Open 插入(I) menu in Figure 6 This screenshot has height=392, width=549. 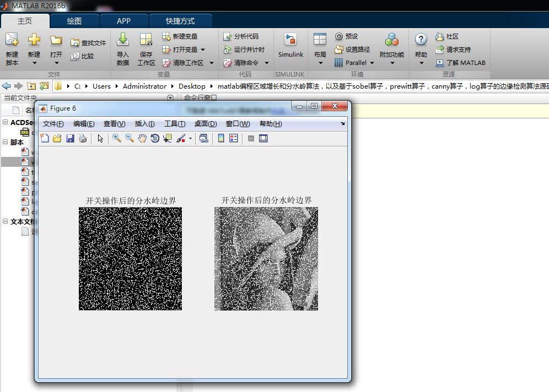click(x=144, y=124)
